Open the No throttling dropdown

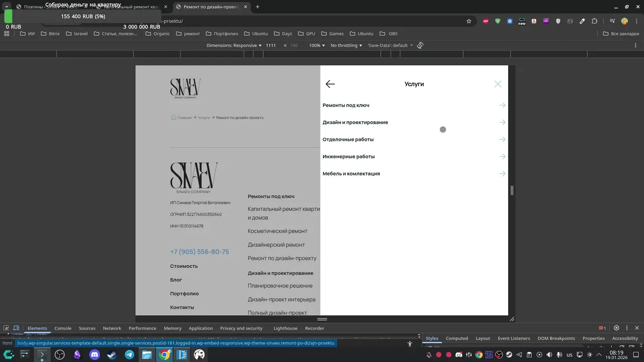coord(347,45)
